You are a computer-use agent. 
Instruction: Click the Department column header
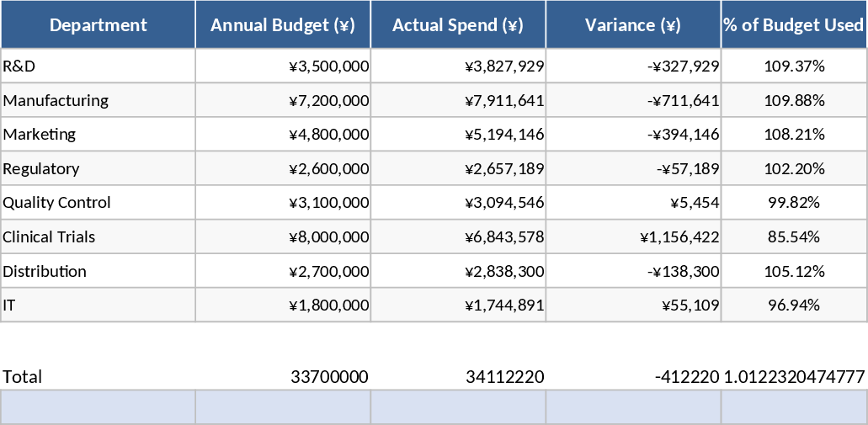[98, 24]
